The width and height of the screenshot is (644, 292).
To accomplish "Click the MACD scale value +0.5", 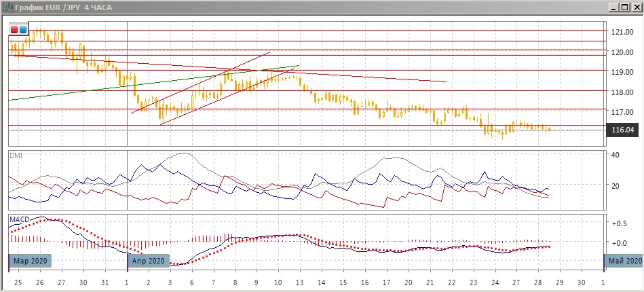I will point(618,223).
